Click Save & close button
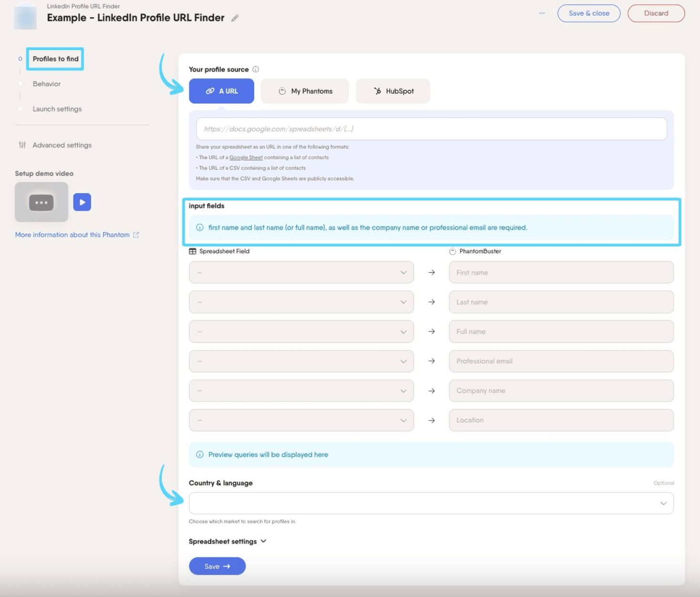The height and width of the screenshot is (597, 700). pyautogui.click(x=589, y=13)
